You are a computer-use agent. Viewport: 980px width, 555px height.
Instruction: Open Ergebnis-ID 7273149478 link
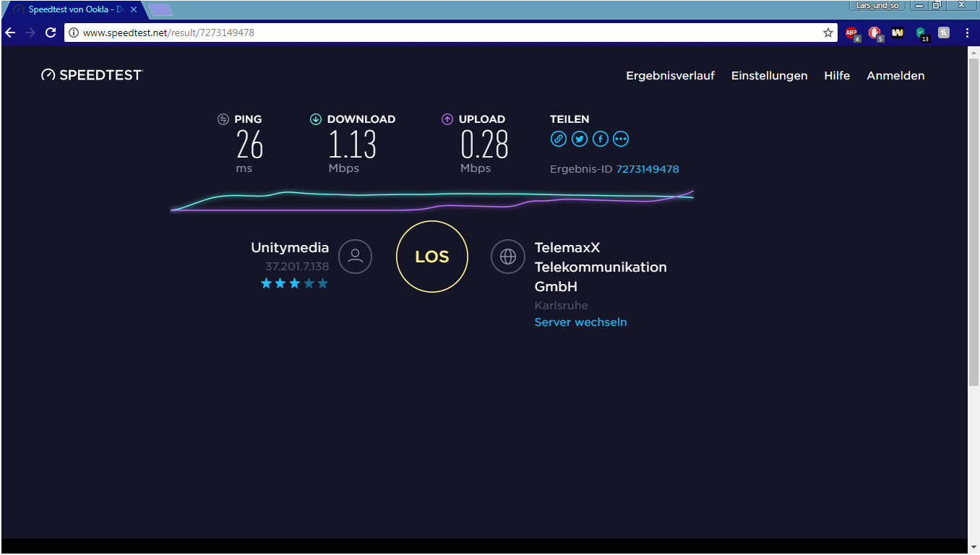648,169
